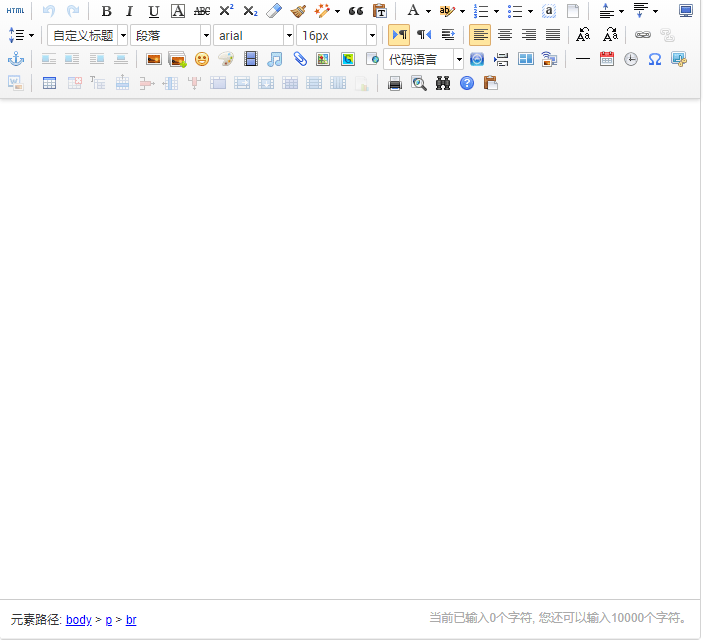Open the font color palette arrow
The image size is (703, 642).
tap(428, 11)
